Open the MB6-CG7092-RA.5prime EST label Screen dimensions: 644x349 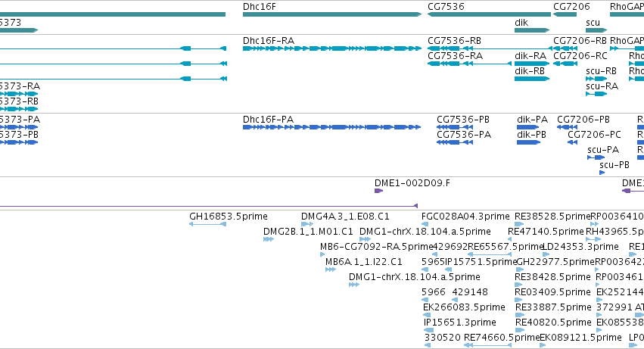tap(377, 247)
